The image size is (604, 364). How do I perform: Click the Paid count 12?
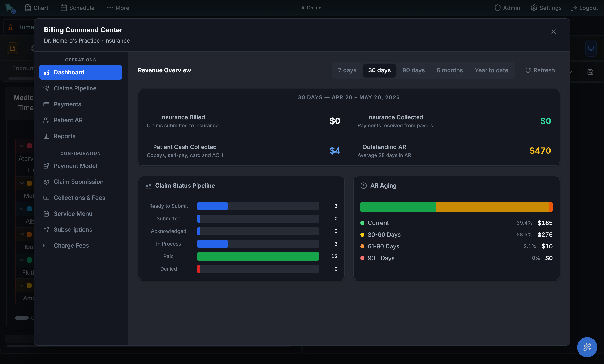pyautogui.click(x=334, y=256)
